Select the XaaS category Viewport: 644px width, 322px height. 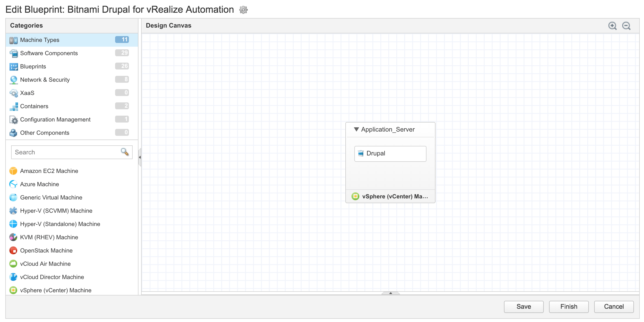[x=72, y=93]
